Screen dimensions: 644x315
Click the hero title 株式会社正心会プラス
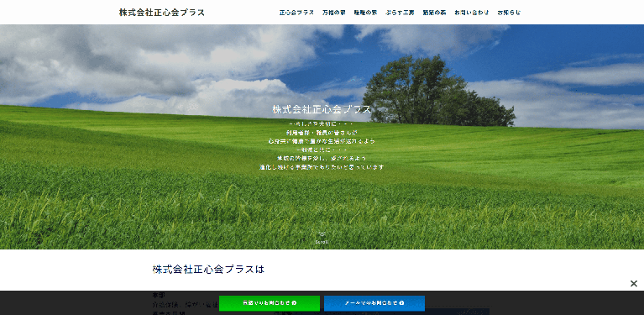tap(322, 109)
